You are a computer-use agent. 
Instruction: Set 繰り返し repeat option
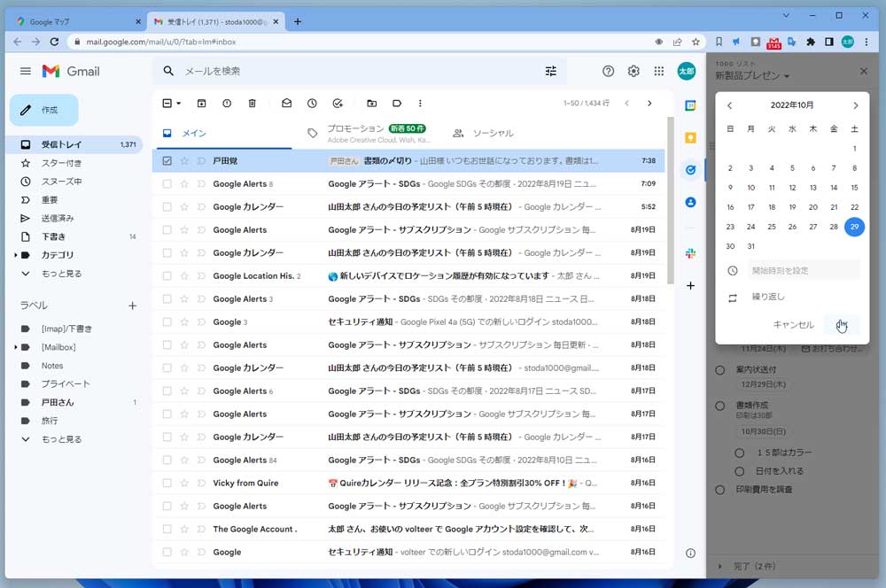click(x=768, y=298)
